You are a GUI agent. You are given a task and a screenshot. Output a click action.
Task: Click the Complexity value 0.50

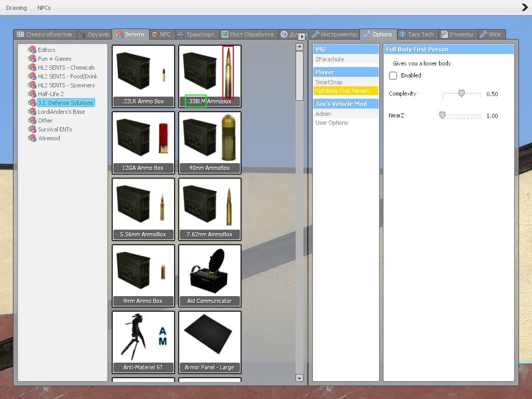[492, 94]
